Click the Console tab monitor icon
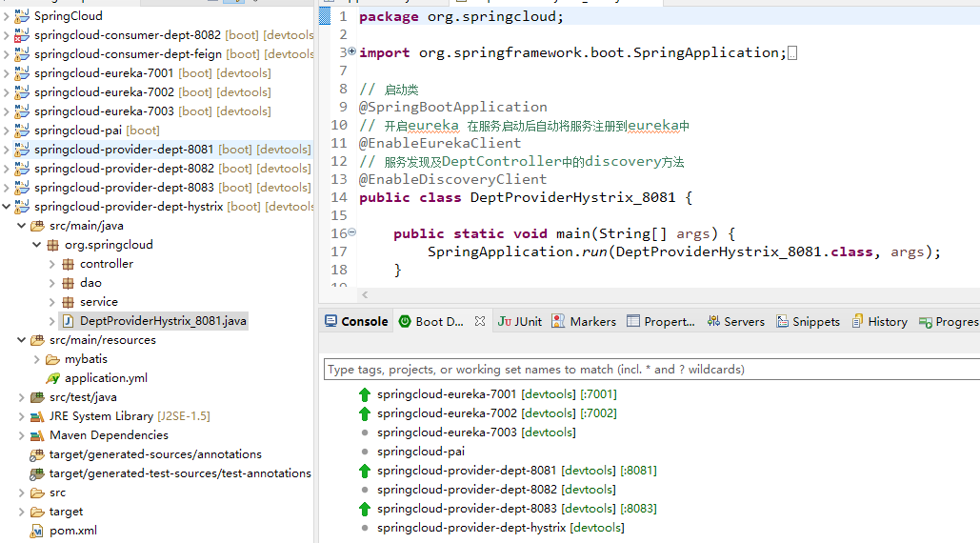 [330, 321]
